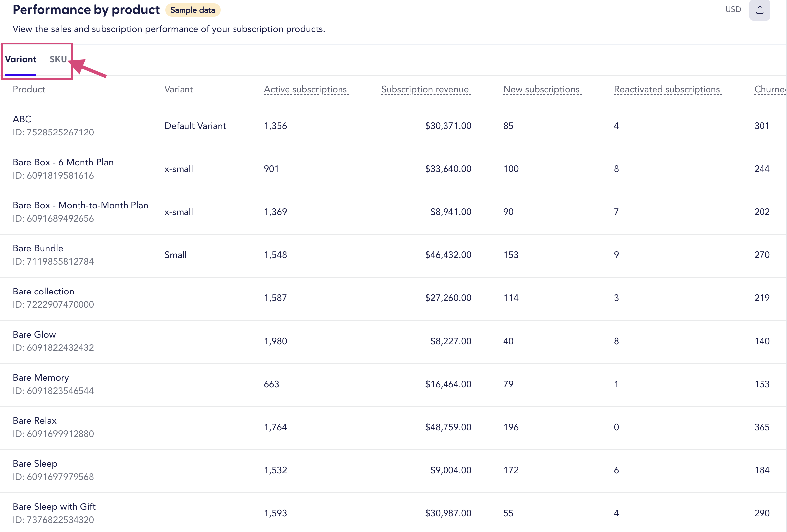Viewport: 787px width, 532px height.
Task: Click active subscriptions value 1,587
Action: [275, 298]
